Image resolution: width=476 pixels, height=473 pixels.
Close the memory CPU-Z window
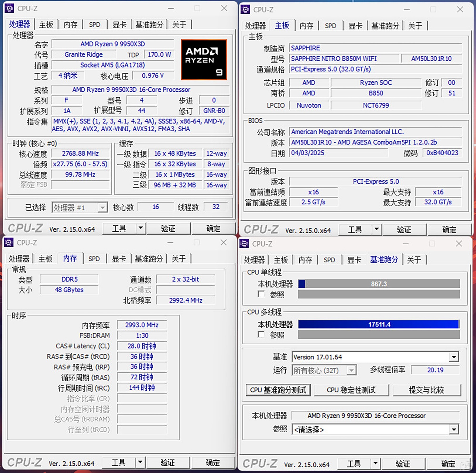click(223, 242)
